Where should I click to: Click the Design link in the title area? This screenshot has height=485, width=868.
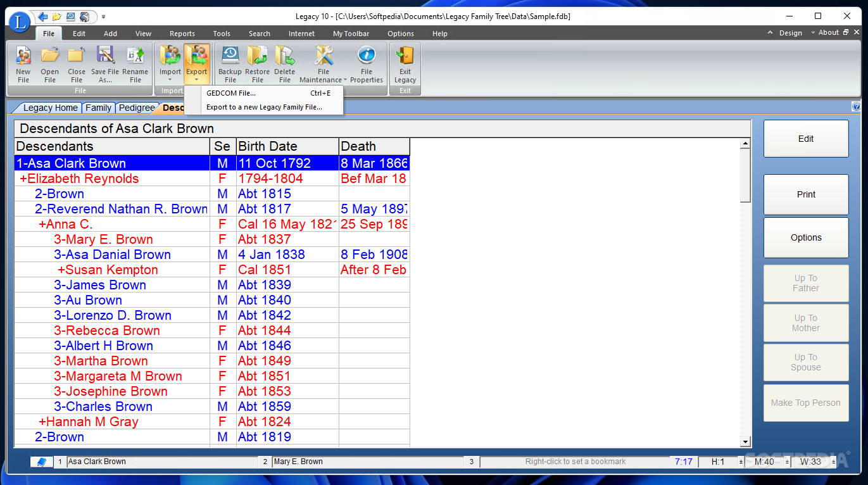click(790, 33)
